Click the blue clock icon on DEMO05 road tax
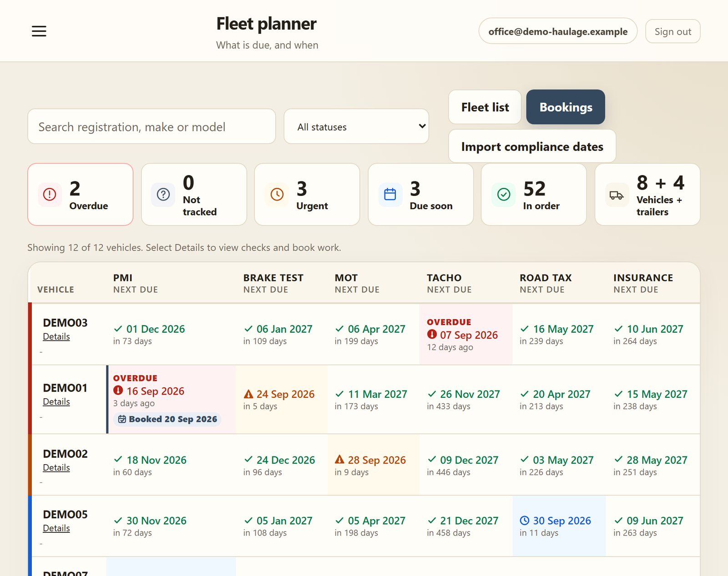Screen dimensions: 728x576 tap(525, 521)
